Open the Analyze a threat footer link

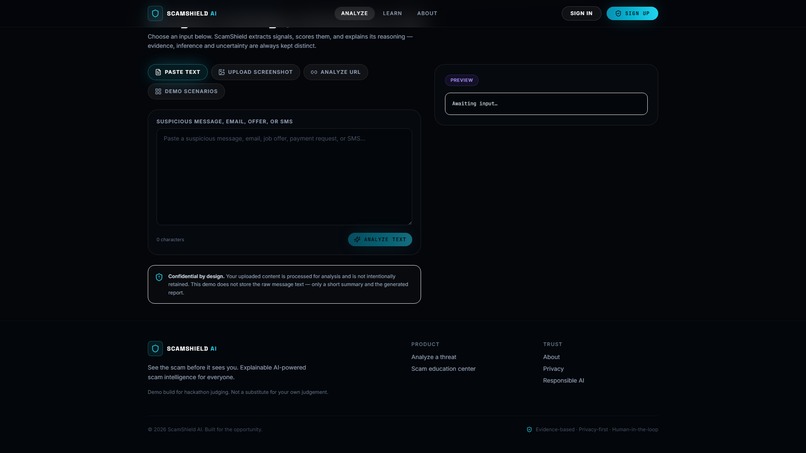(433, 357)
